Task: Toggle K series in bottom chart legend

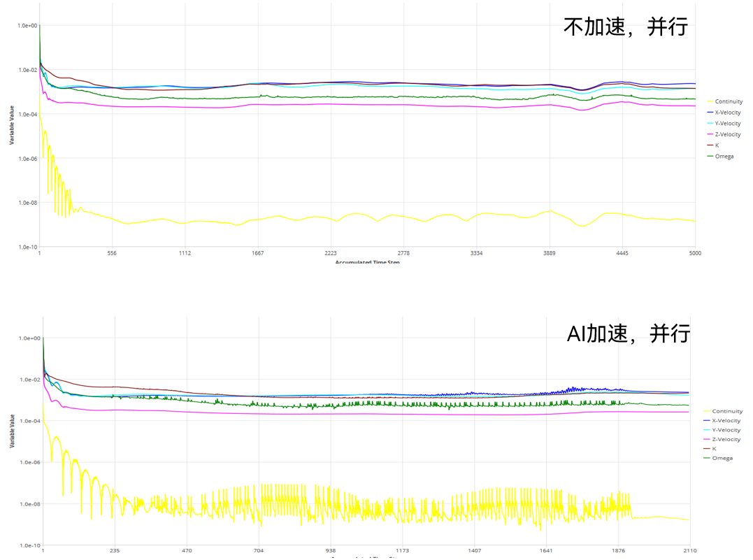Action: click(x=710, y=449)
